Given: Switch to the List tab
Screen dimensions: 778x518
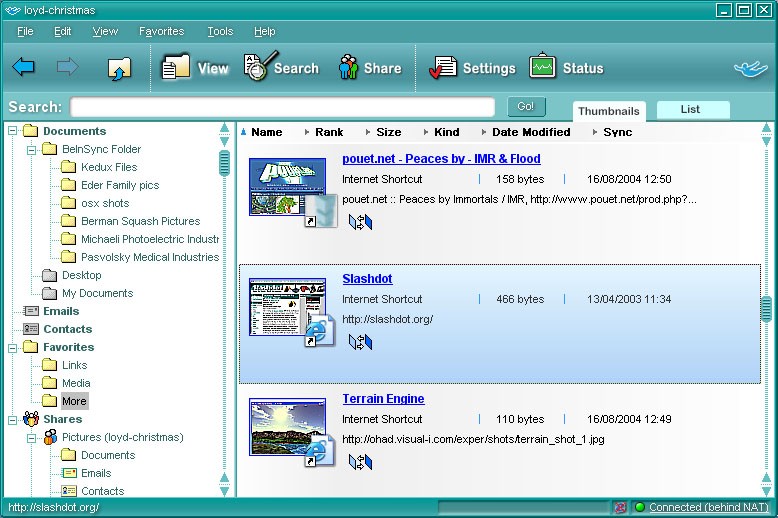Looking at the screenshot, I should pos(693,110).
